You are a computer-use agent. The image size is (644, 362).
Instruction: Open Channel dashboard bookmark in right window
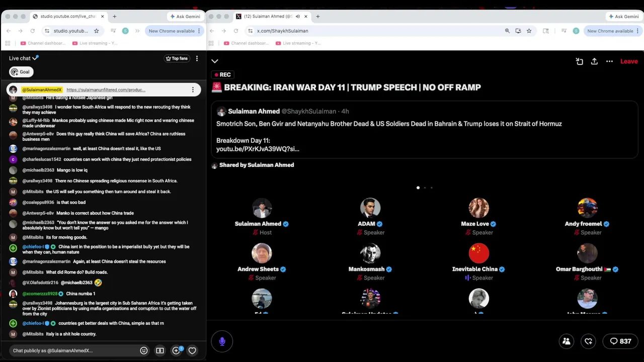pos(246,43)
